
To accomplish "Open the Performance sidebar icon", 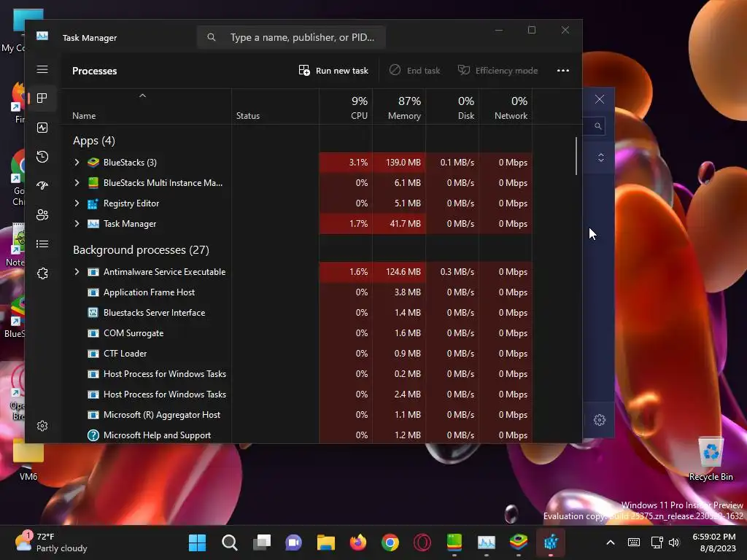I will [x=42, y=128].
